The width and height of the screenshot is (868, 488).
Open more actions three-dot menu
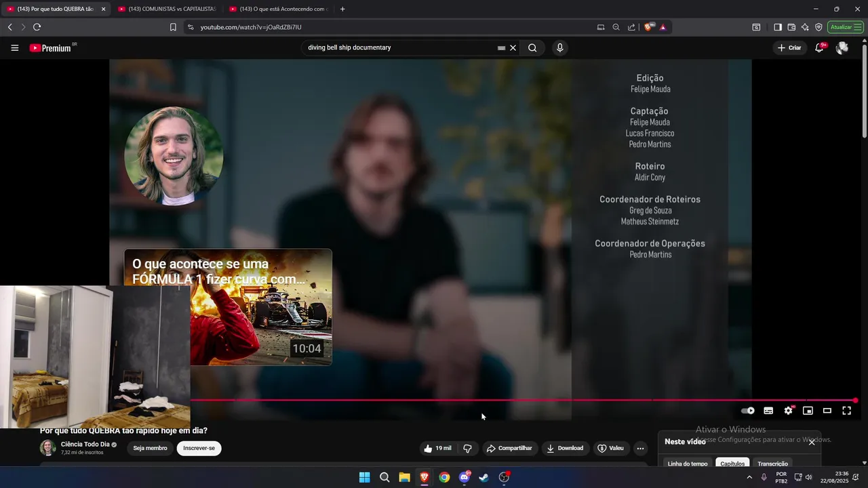(640, 448)
